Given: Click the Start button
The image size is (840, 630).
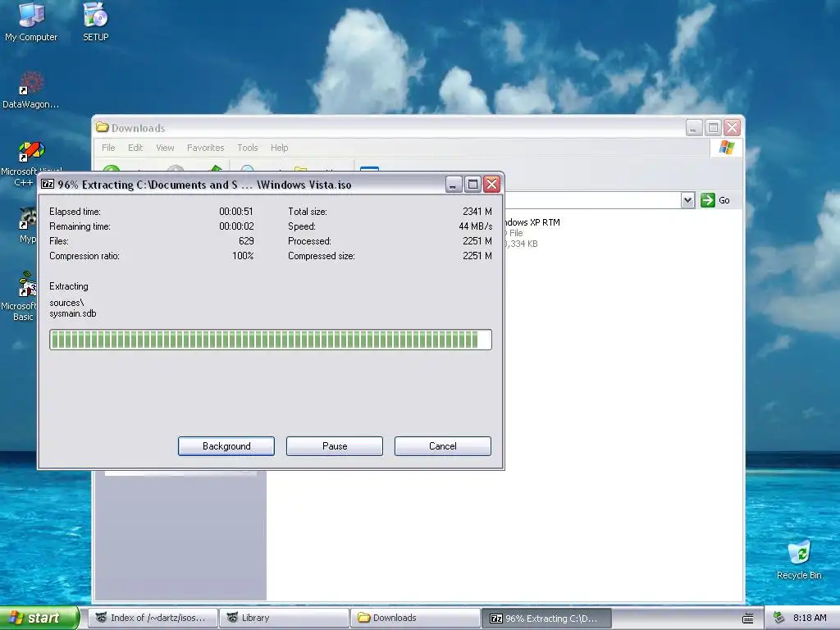Looking at the screenshot, I should pyautogui.click(x=39, y=618).
